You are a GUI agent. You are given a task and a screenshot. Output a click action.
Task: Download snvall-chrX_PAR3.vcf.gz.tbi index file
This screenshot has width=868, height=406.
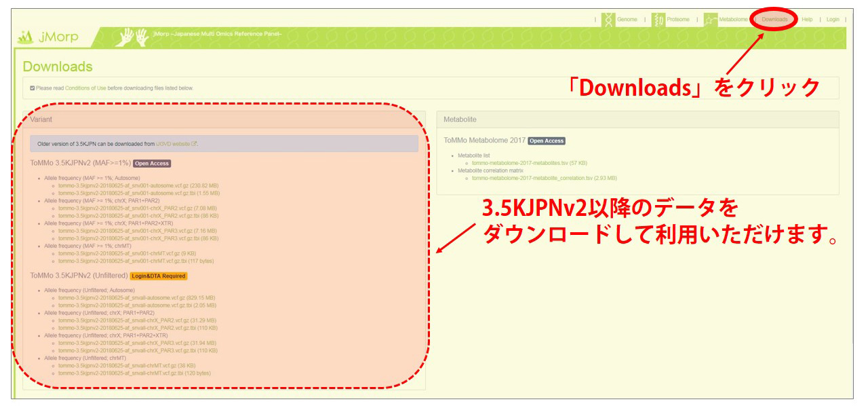point(138,350)
